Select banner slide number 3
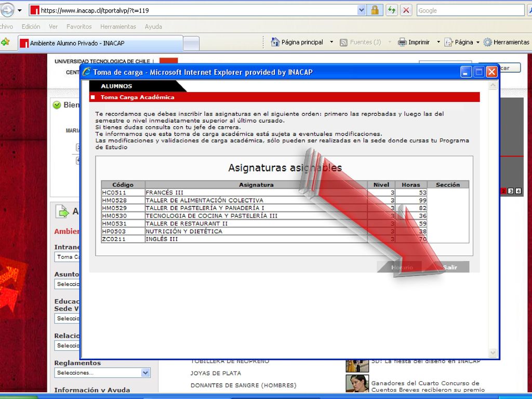The height and width of the screenshot is (399, 532). pos(511,191)
